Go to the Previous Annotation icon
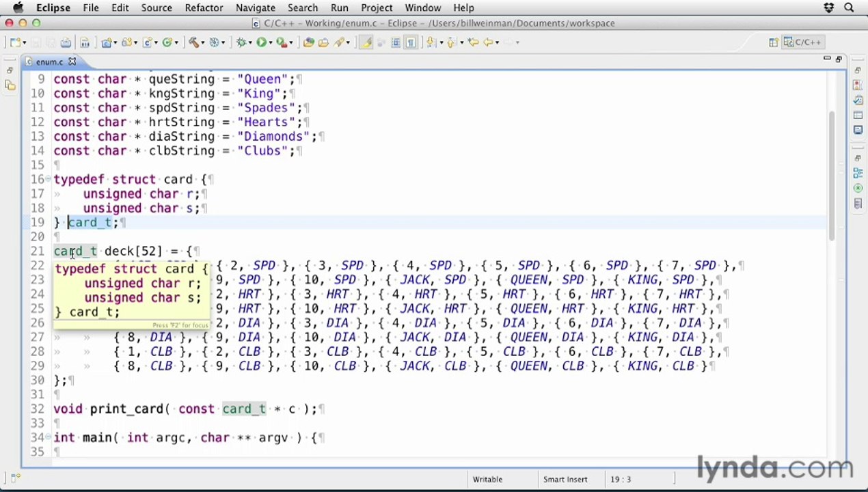This screenshot has height=492, width=868. pyautogui.click(x=451, y=42)
